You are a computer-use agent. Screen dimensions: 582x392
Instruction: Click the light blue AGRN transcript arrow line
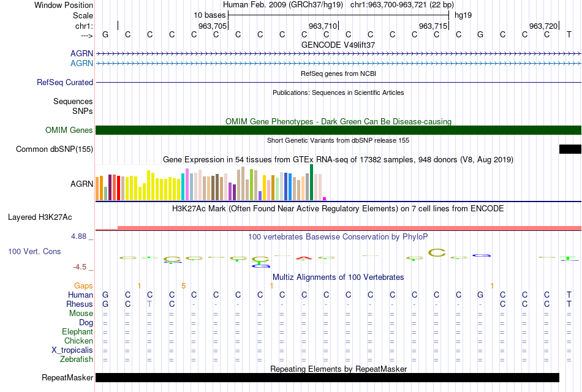tap(339, 64)
